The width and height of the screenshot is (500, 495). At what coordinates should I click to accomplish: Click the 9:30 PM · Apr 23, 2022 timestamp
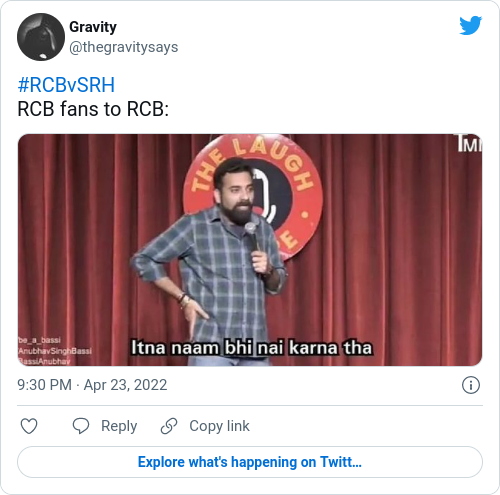92,385
